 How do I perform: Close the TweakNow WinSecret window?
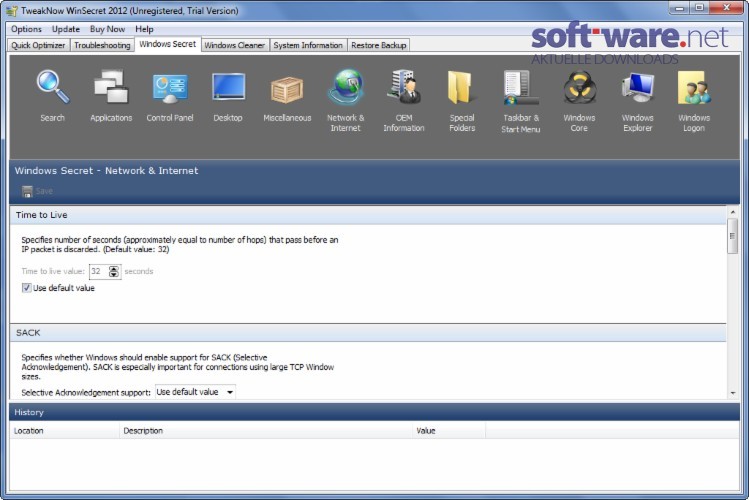727,8
